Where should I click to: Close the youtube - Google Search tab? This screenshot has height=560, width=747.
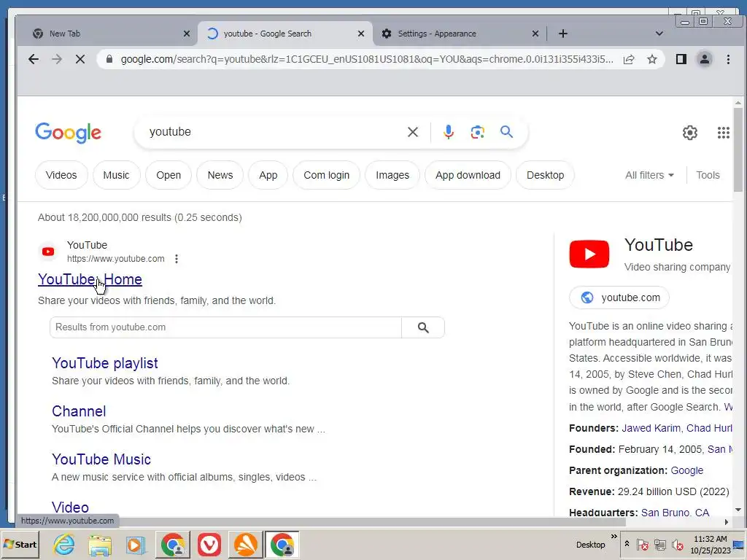[361, 34]
